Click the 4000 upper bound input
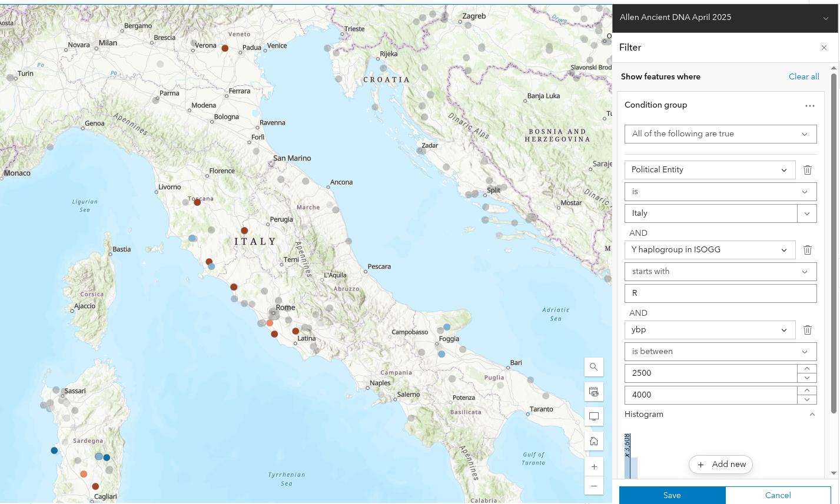 [711, 395]
